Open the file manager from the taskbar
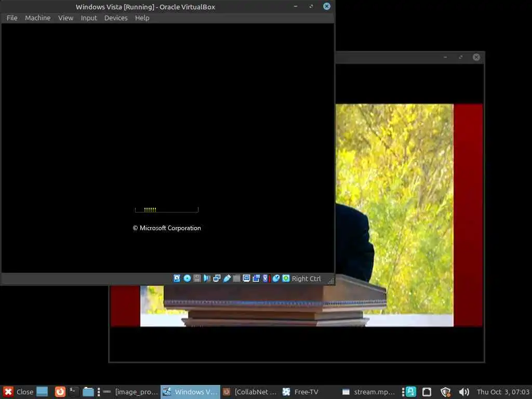Screen dimensions: 532x399 click(88, 392)
